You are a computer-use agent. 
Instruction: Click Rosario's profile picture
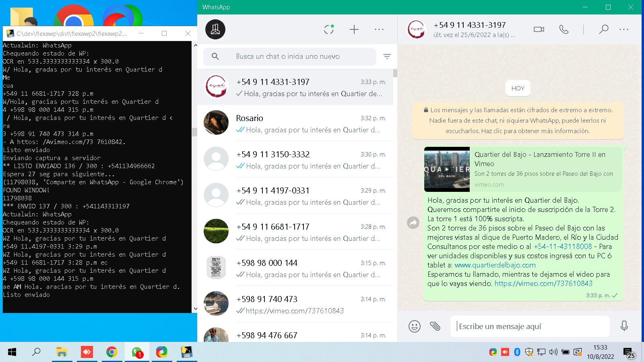(216, 122)
